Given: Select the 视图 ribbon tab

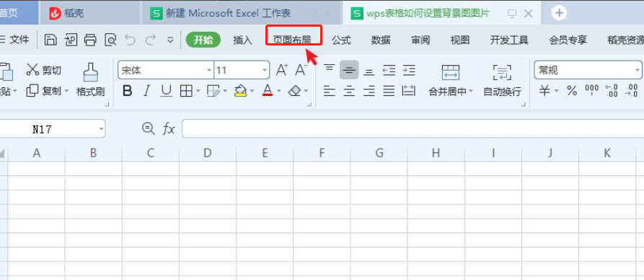Looking at the screenshot, I should coord(460,40).
